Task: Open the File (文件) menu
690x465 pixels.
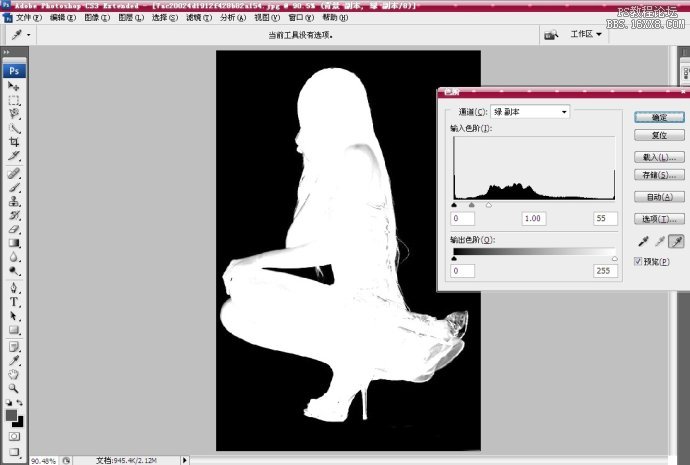Action: (29, 18)
